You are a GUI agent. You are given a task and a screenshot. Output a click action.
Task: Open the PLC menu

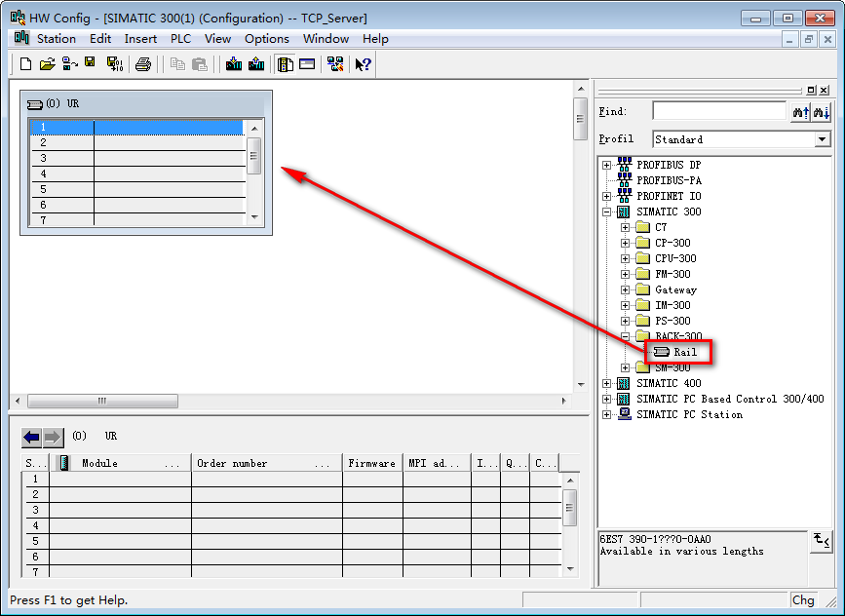[180, 39]
